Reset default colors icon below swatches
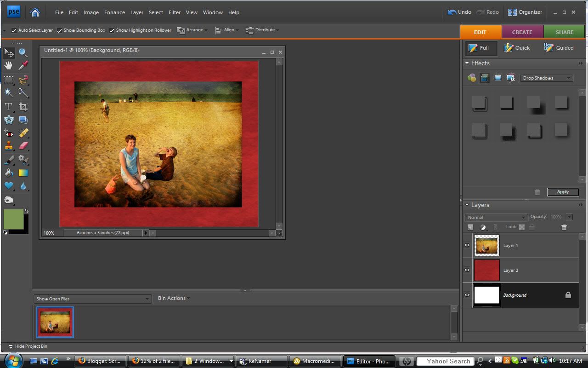Viewport: 588px width, 368px height. coord(5,232)
